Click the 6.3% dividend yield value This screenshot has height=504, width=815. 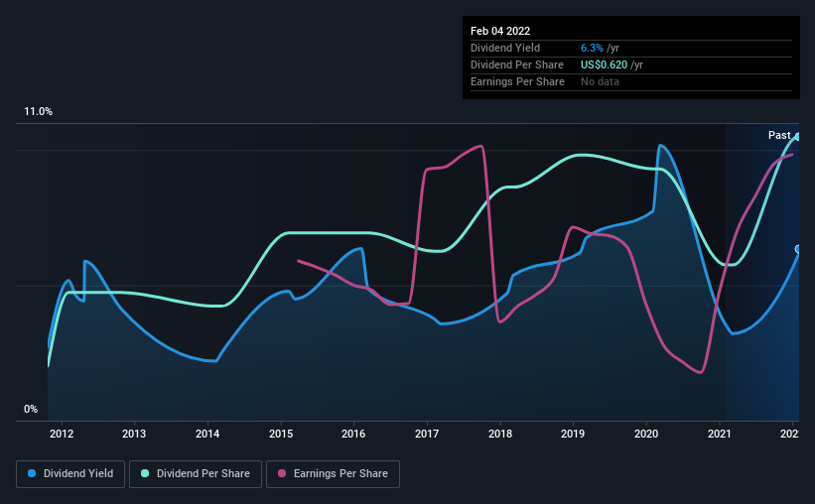click(592, 48)
